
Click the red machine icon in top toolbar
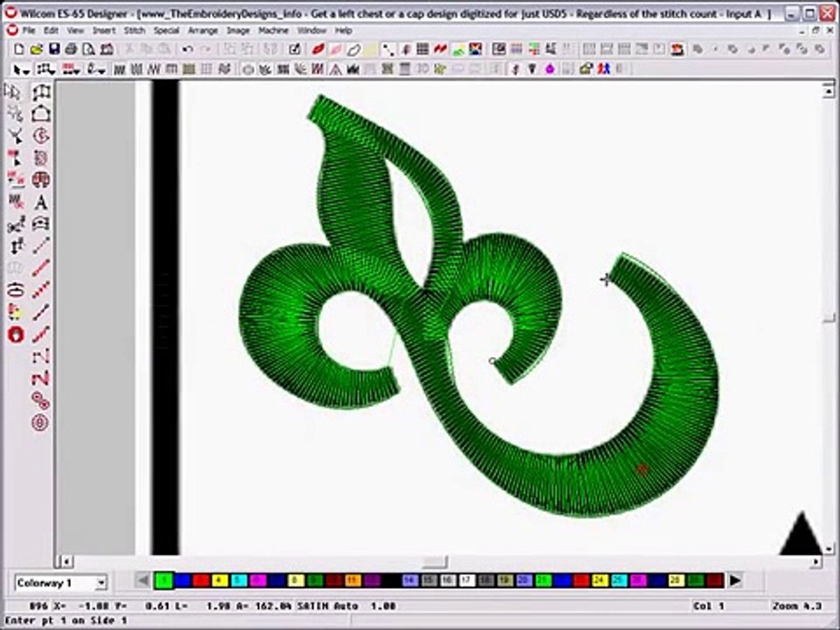[678, 50]
